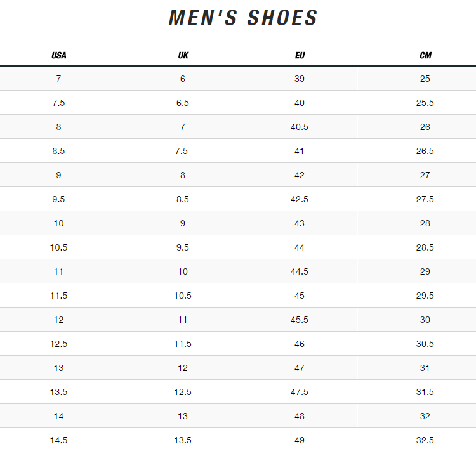476x456 pixels.
Task: Select the 32.5 CM cell
Action: [x=425, y=440]
